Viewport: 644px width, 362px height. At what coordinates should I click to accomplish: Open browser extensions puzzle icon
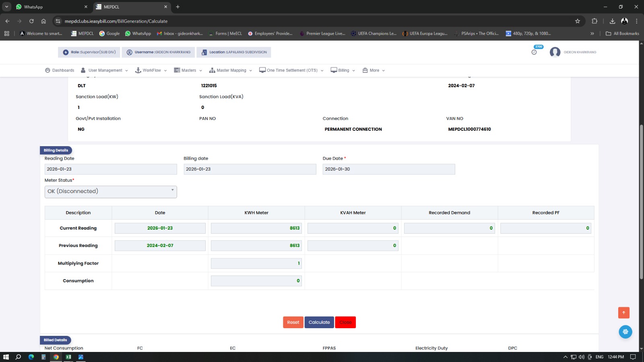[x=594, y=21]
